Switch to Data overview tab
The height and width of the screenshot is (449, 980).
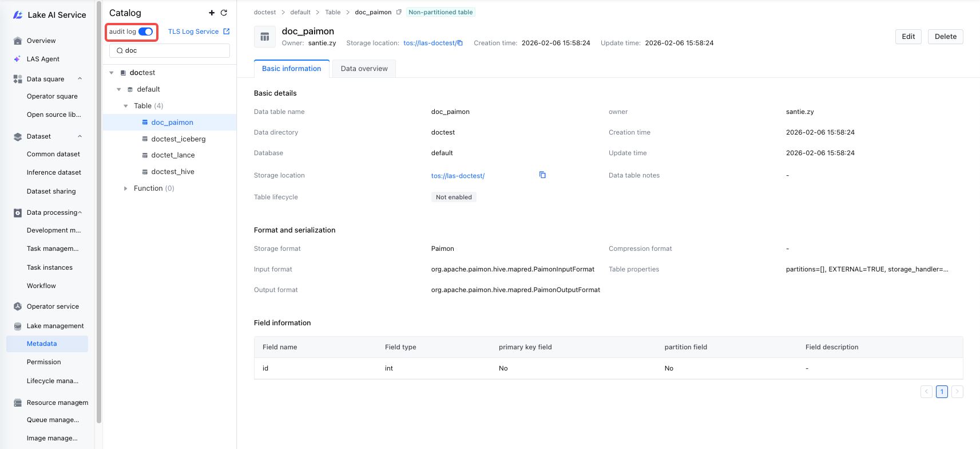(x=364, y=69)
